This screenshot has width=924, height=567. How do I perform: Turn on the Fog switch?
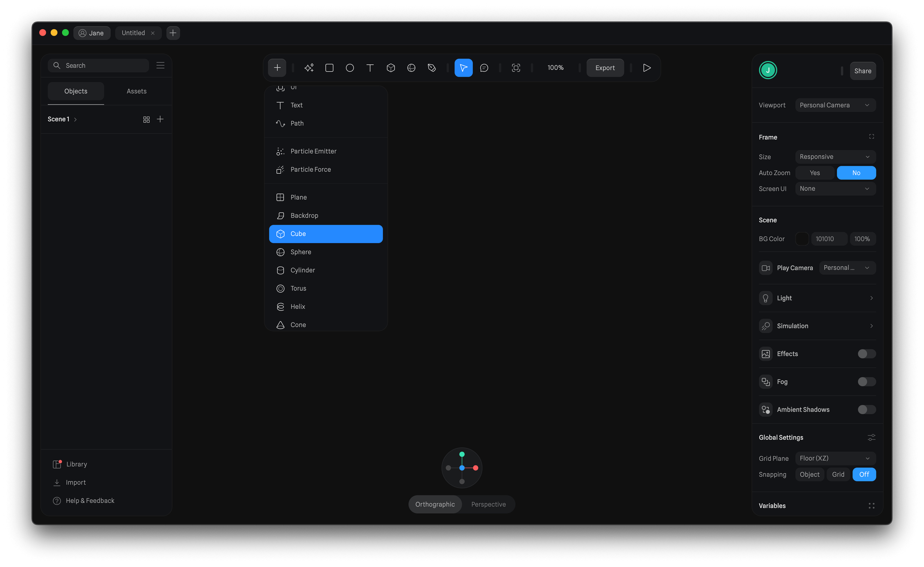click(x=866, y=382)
